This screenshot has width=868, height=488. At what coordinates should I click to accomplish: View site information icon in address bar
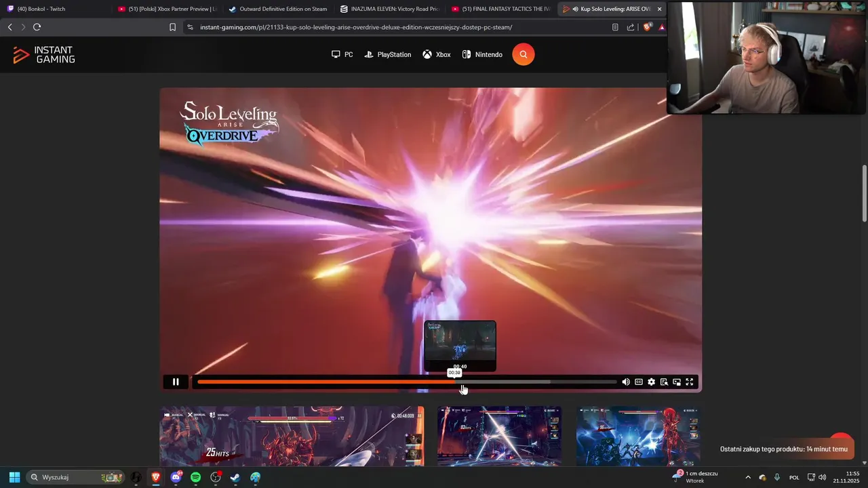[190, 27]
